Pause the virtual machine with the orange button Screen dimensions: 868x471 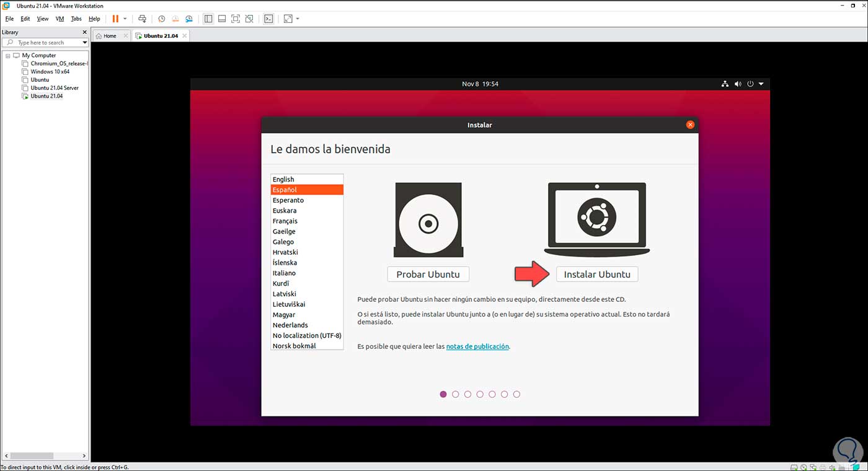[x=115, y=19]
